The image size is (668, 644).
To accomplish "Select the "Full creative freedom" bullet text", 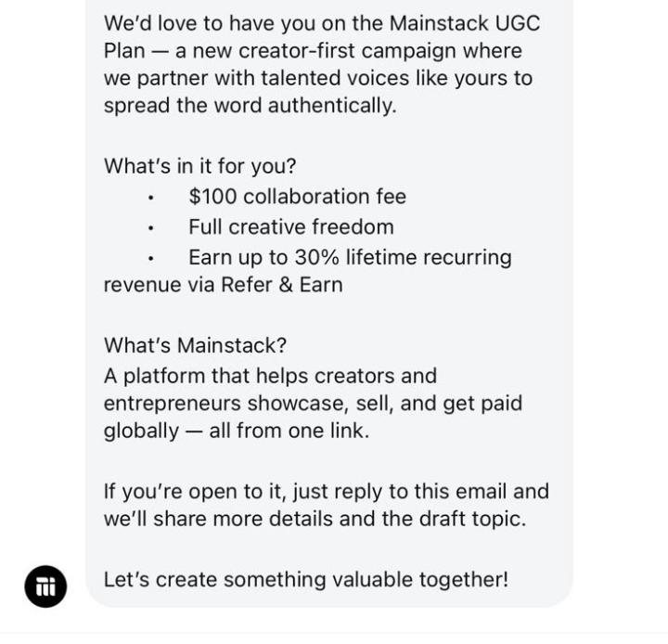I will click(291, 226).
